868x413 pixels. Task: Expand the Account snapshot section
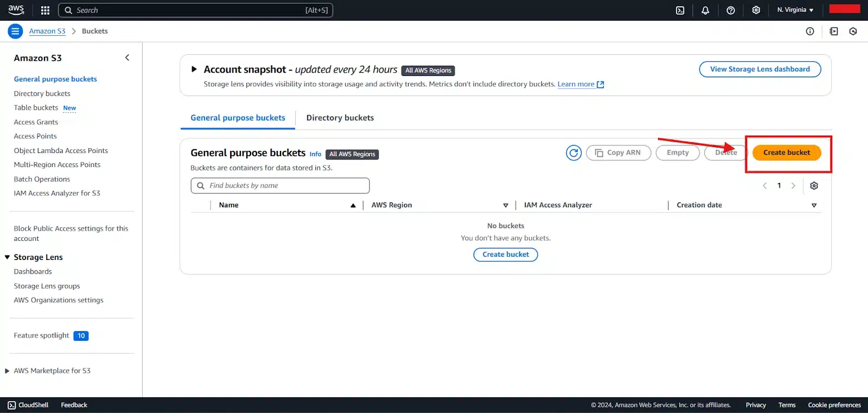pos(194,69)
